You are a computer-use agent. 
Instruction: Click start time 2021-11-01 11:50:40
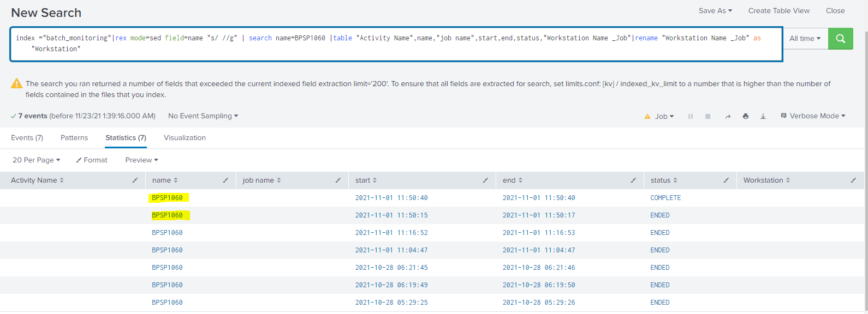(x=391, y=198)
